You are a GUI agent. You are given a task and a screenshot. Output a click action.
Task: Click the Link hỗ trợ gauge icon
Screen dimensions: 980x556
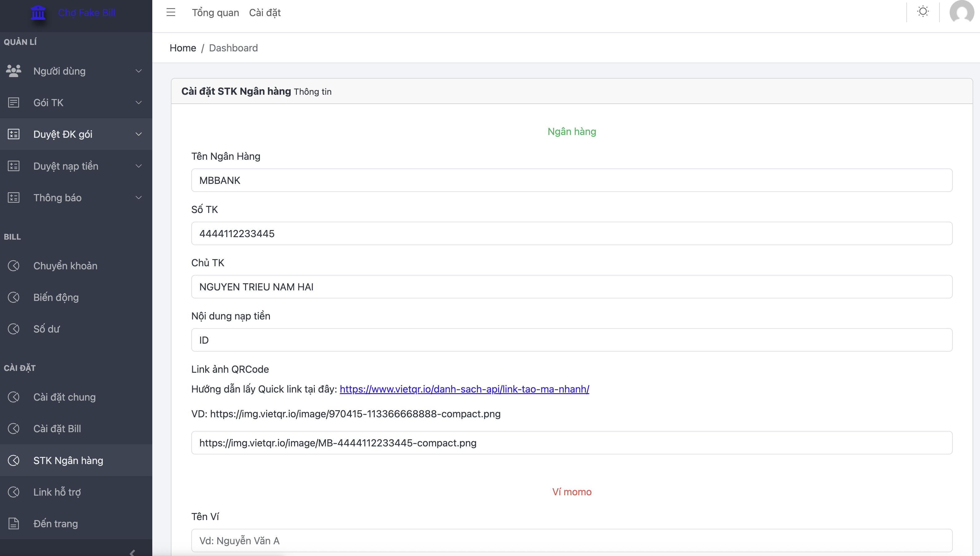click(x=14, y=492)
